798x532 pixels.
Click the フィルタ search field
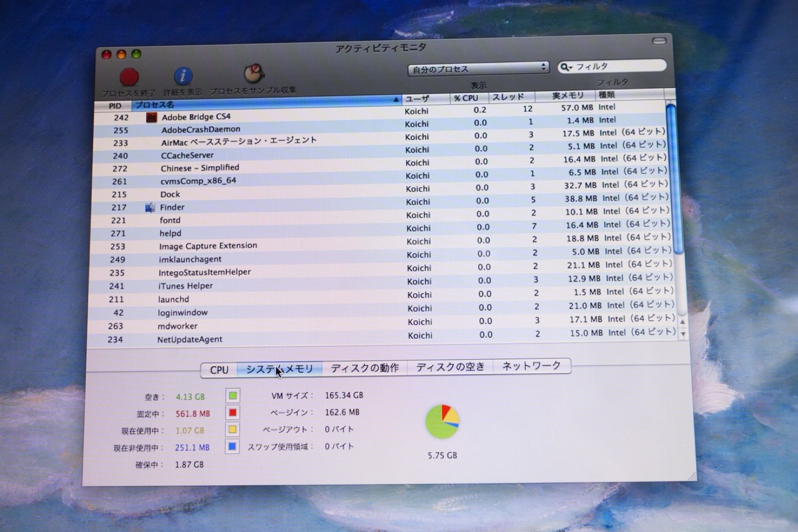612,66
